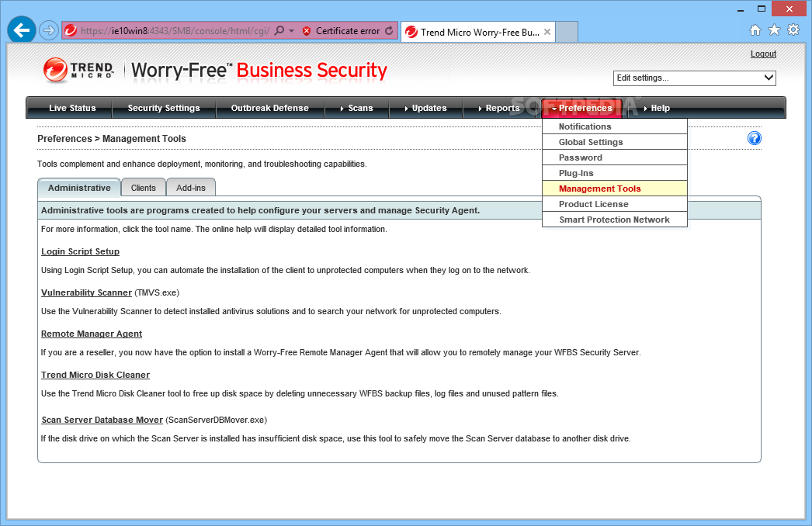Click the Logout link

pos(763,54)
